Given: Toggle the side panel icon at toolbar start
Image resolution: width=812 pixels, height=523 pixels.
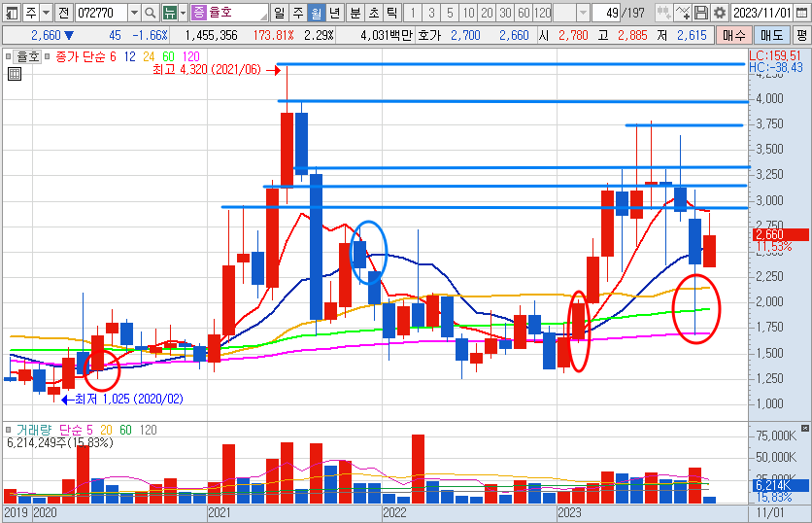Looking at the screenshot, I should (12, 13).
